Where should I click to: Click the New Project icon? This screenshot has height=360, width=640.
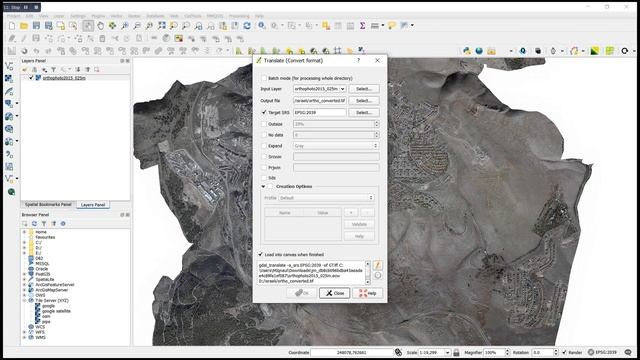(x=12, y=26)
